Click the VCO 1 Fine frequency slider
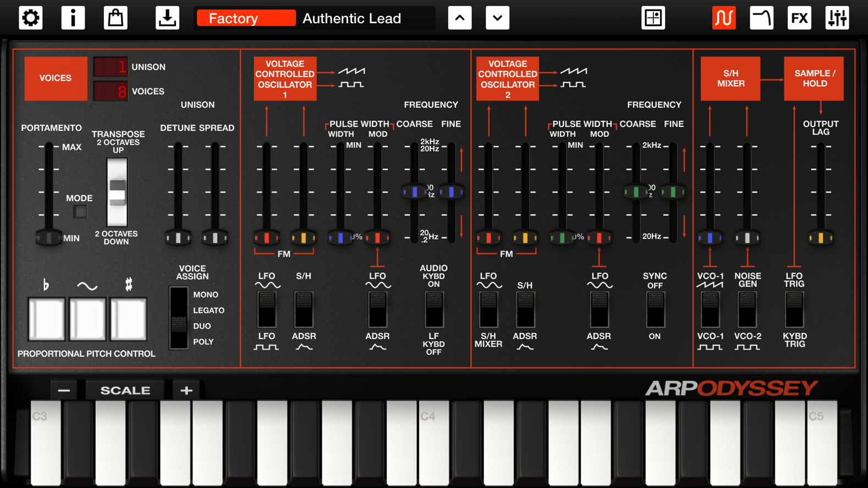Screen dimensions: 868x488 pyautogui.click(x=451, y=192)
